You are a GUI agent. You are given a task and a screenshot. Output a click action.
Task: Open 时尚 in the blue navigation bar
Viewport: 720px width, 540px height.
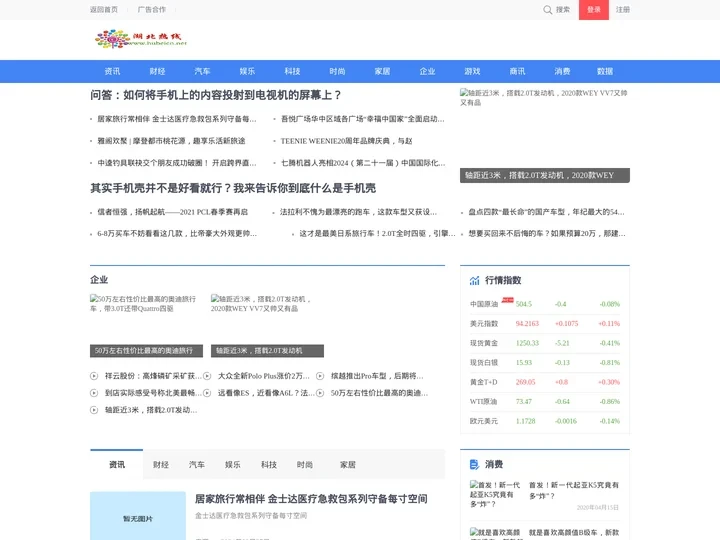point(338,71)
